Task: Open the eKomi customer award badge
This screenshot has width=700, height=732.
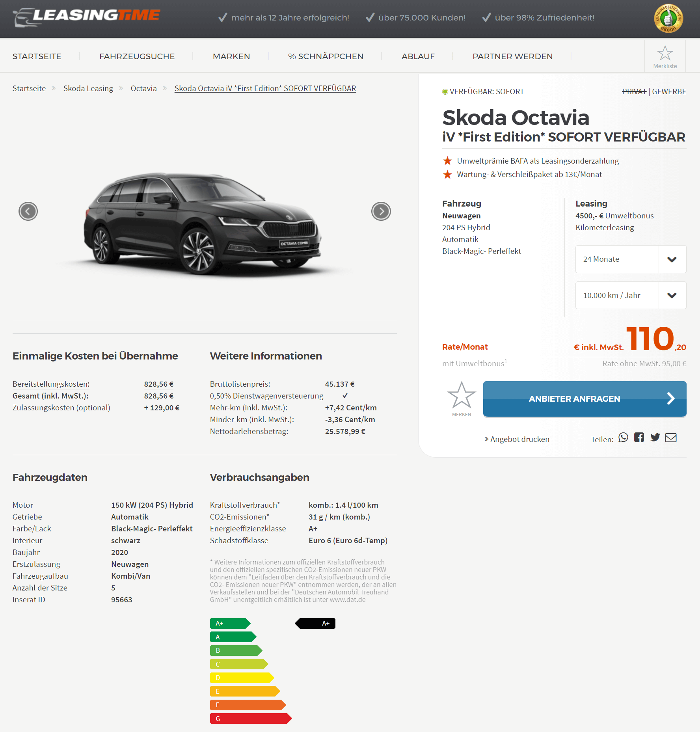Action: pyautogui.click(x=668, y=19)
